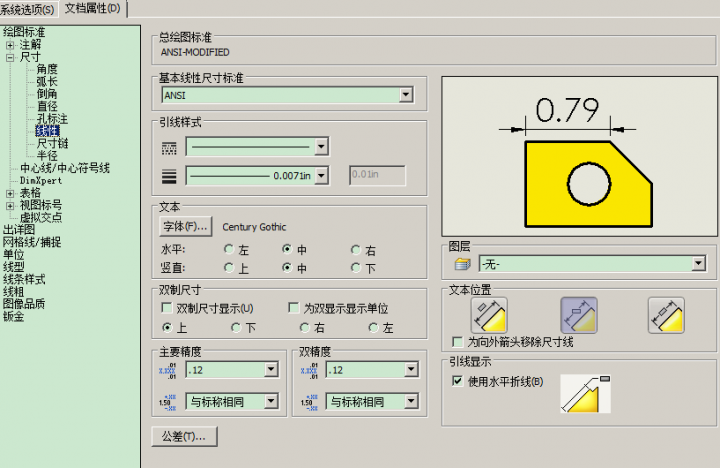This screenshot has height=468, width=720.
Task: Open the 基本线性尺寸标准 ANSI dropdown
Action: [405, 95]
